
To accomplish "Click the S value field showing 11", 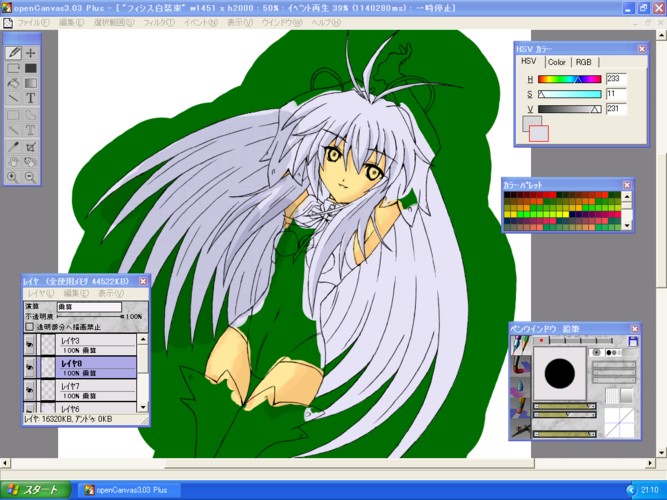I will (616, 94).
